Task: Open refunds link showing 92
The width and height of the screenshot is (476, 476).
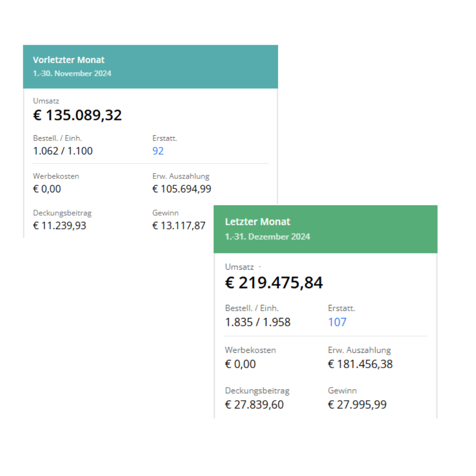Action: 158,151
